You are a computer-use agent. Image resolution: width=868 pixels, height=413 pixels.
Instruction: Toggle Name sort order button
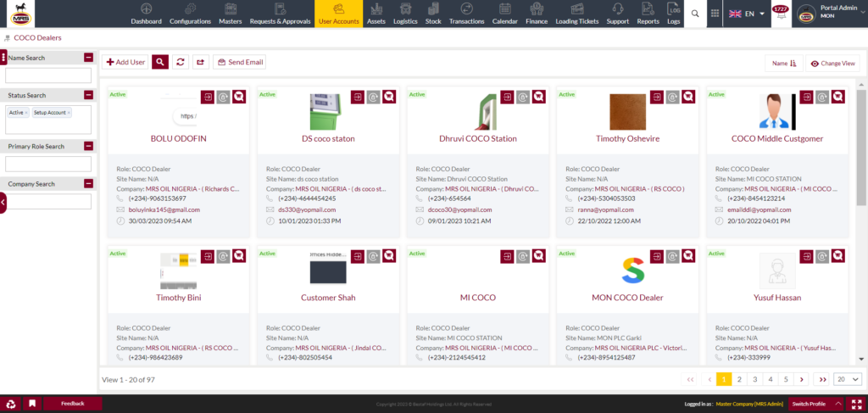(784, 64)
